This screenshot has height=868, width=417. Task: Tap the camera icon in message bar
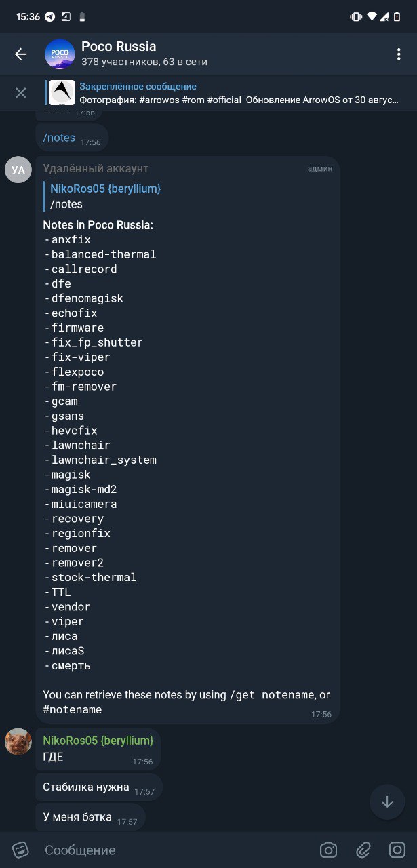[329, 850]
